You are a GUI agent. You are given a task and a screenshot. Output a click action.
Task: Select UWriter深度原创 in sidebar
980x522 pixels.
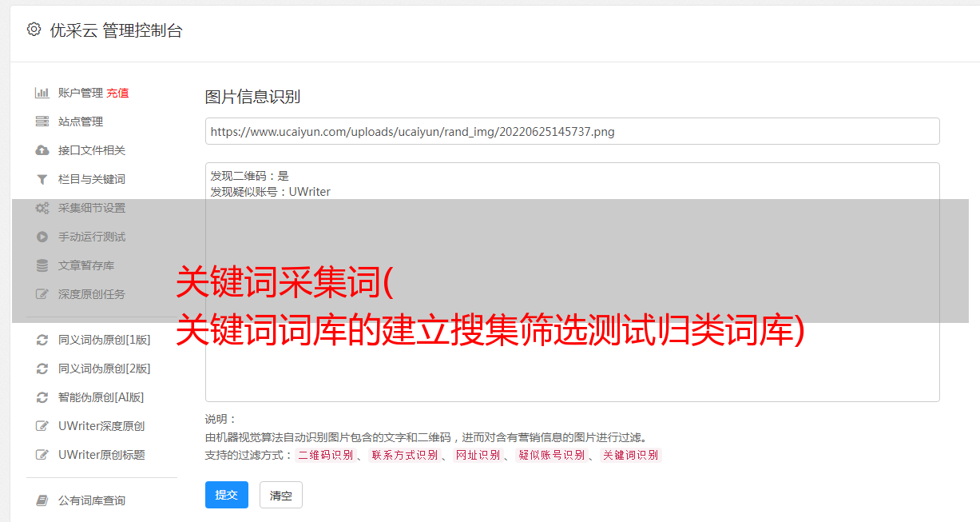click(101, 426)
